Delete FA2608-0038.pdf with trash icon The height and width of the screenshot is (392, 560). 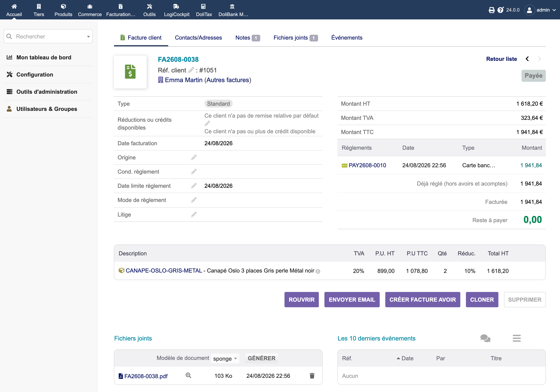coord(312,376)
